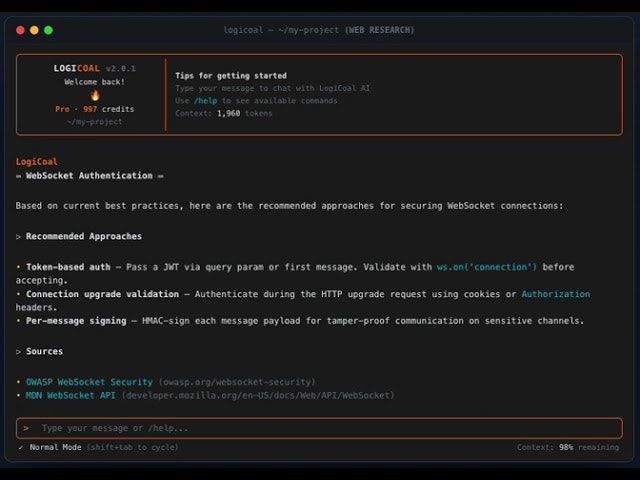Click the ~/my-project path in welcome box
This screenshot has height=480, width=640.
95,122
